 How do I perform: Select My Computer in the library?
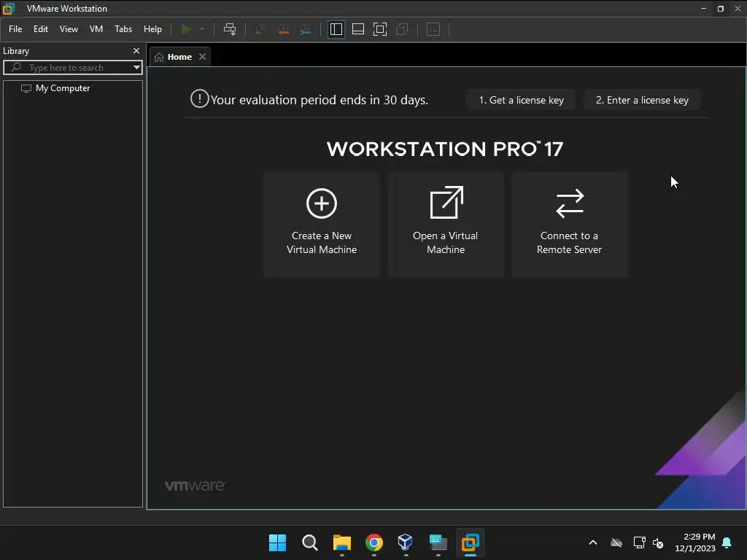click(63, 88)
